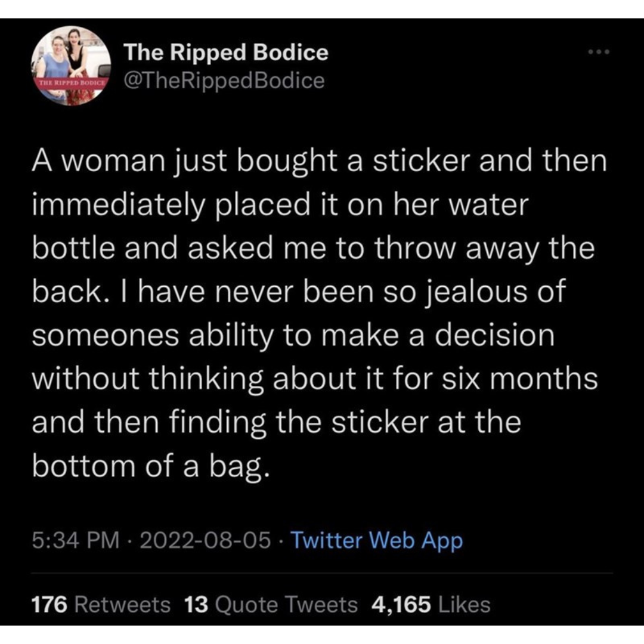The width and height of the screenshot is (644, 644).
Task: Click the Quote Tweets count number 13
Action: 195,605
